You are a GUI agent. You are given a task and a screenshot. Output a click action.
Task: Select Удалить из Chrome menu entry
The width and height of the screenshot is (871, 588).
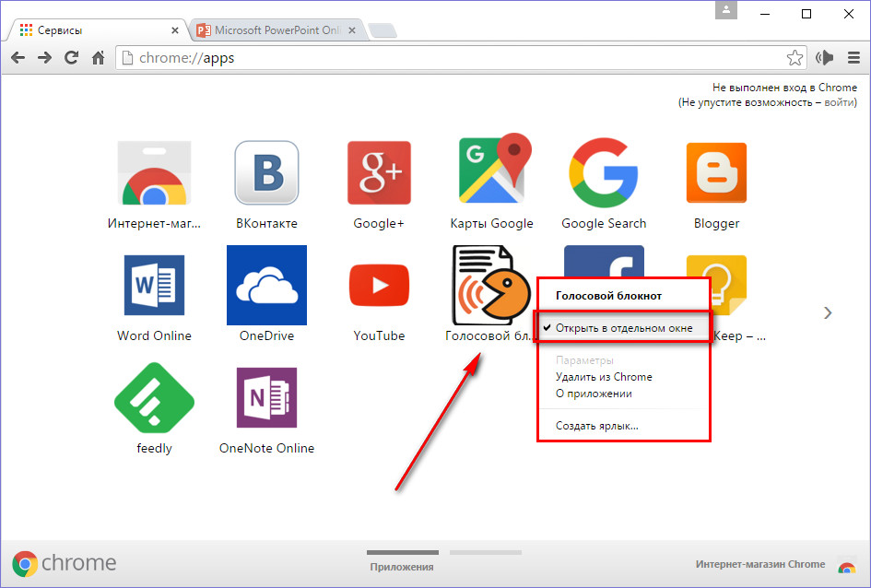pos(604,377)
